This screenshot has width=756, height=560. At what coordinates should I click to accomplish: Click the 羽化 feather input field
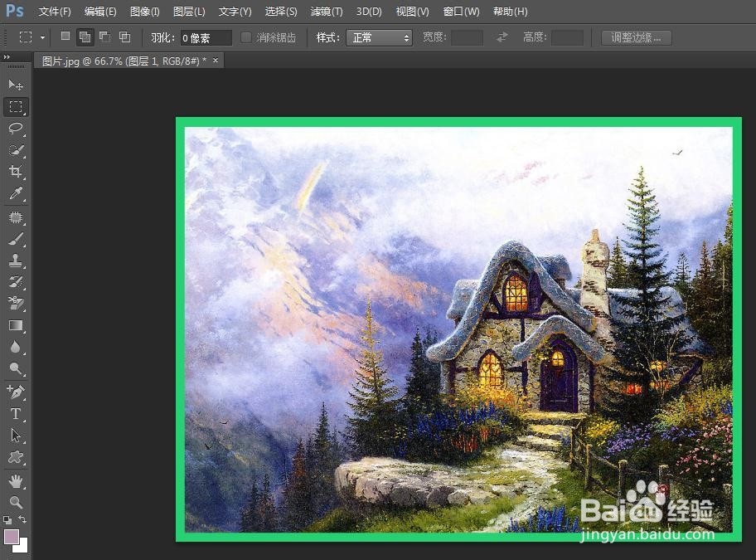click(x=206, y=38)
